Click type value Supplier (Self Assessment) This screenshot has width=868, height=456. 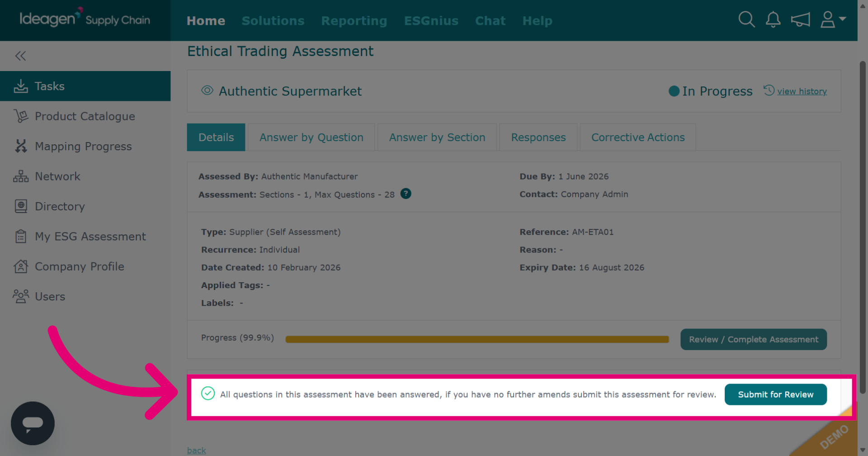[x=285, y=232]
